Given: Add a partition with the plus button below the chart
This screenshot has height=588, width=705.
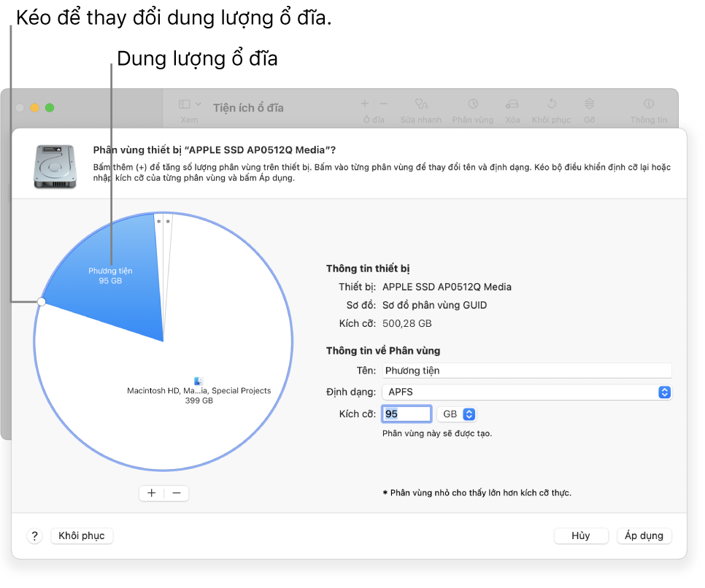Looking at the screenshot, I should tap(152, 493).
